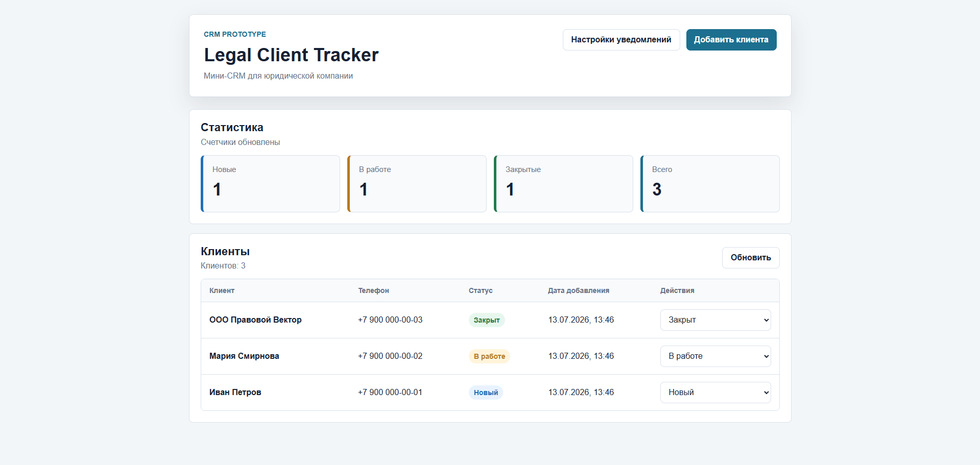This screenshot has width=980, height=465.
Task: Click the Дата добавления column header
Action: [x=579, y=290]
